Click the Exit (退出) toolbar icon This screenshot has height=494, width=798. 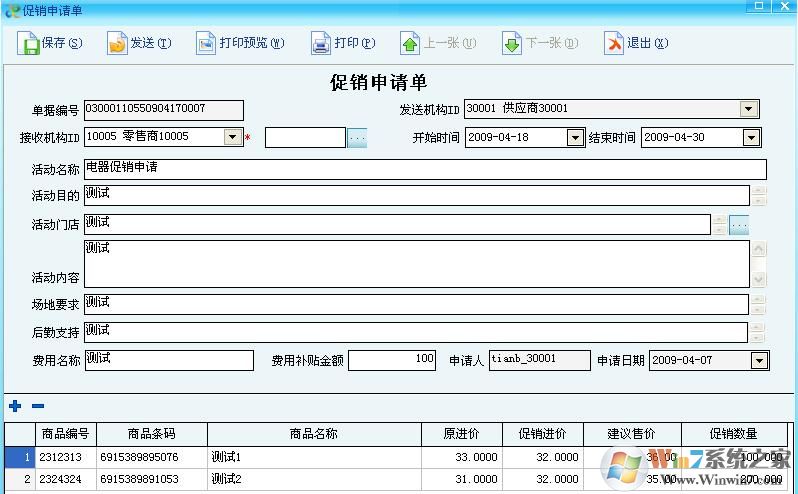click(613, 43)
